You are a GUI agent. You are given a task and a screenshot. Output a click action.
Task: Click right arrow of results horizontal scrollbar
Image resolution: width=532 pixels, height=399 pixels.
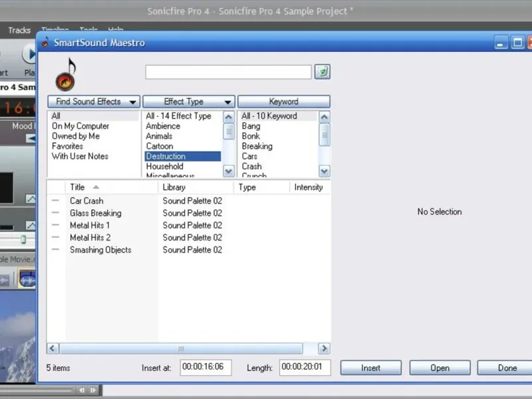pos(324,348)
